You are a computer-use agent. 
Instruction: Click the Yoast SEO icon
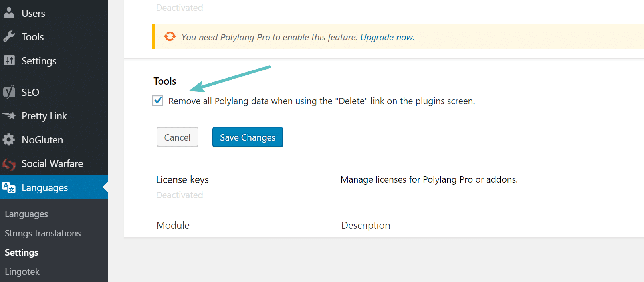(x=9, y=92)
